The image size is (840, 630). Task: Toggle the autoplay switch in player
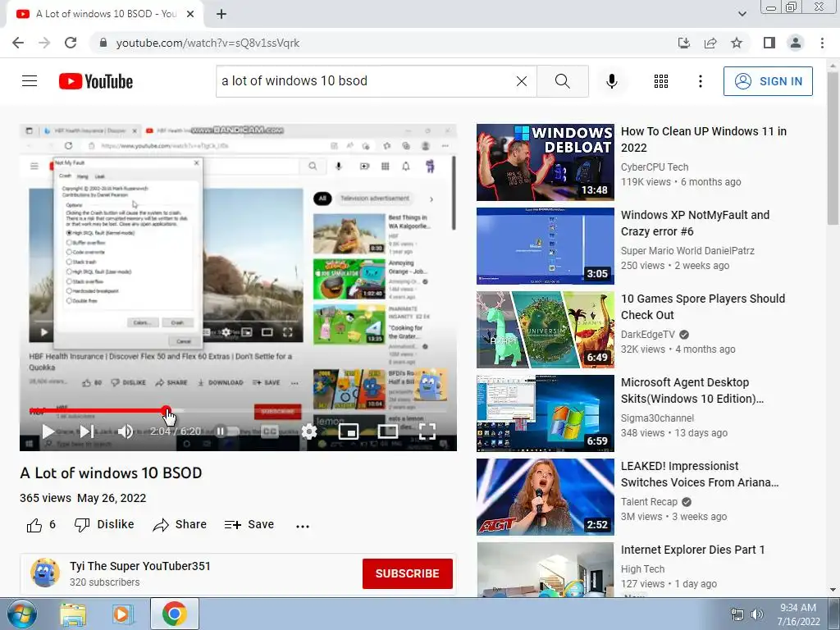click(226, 431)
